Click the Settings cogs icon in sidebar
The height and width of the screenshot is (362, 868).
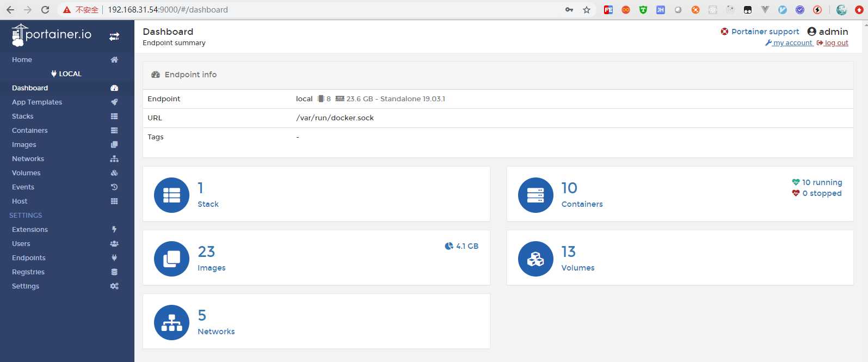coord(114,286)
